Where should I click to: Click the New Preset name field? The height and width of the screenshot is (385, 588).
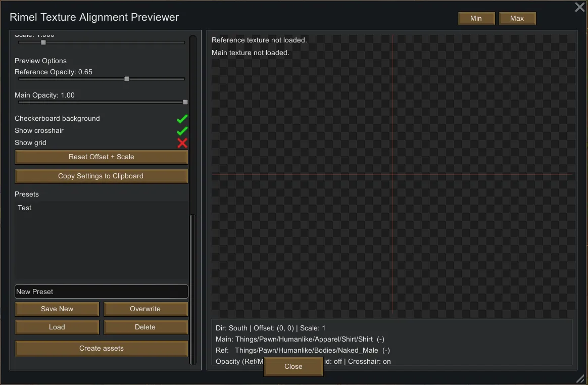click(102, 292)
